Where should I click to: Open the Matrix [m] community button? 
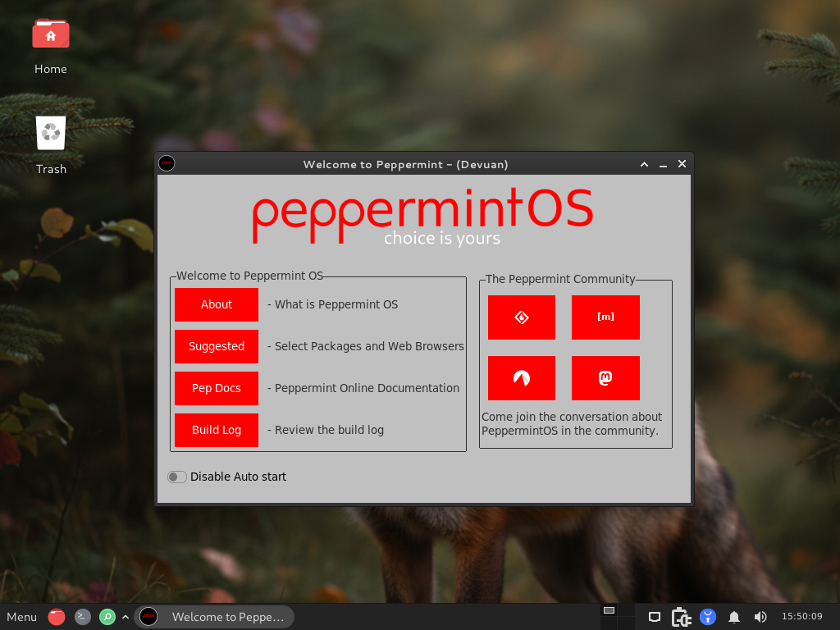[605, 317]
